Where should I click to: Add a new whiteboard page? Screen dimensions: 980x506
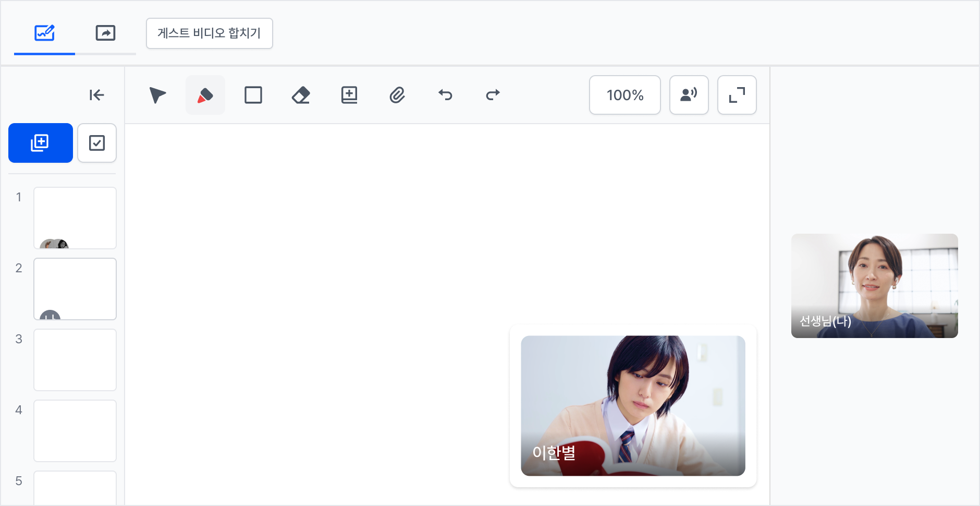(x=41, y=143)
